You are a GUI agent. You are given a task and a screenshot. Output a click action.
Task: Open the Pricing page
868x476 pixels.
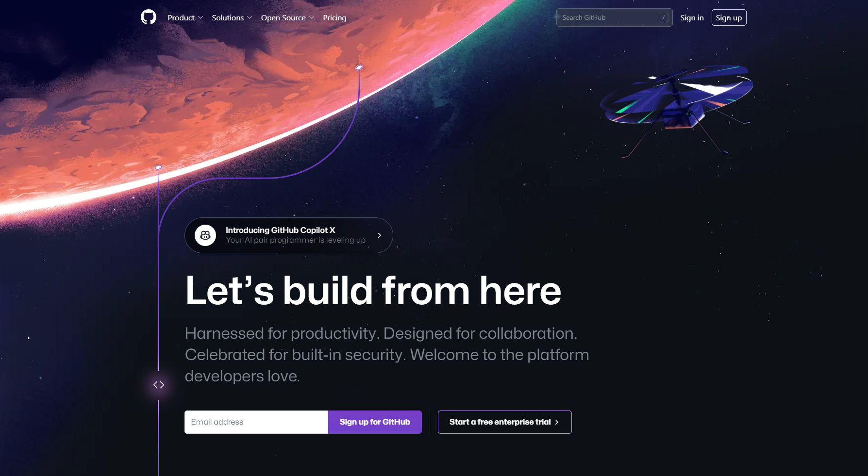[x=334, y=17]
